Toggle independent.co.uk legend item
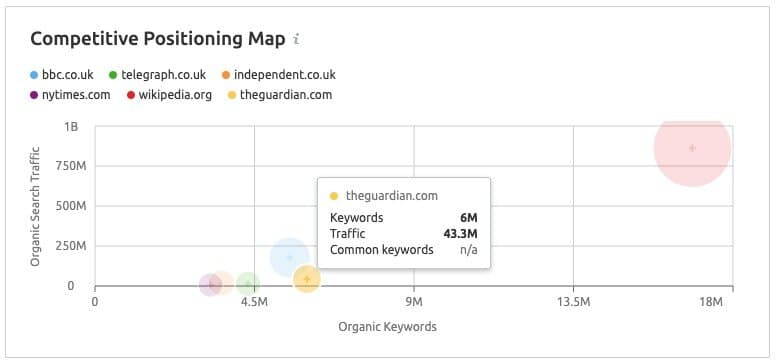Image resolution: width=776 pixels, height=364 pixels. click(x=279, y=75)
